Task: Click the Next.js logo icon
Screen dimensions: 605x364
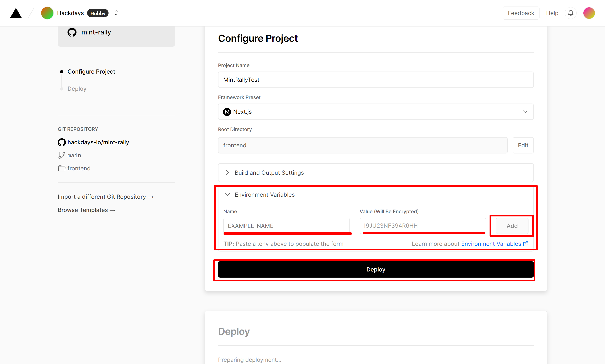Action: (x=227, y=112)
